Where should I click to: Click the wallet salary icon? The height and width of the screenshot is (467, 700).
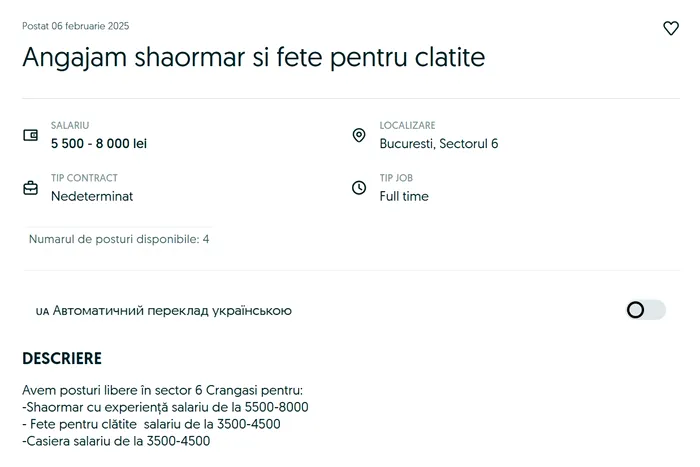click(x=31, y=135)
